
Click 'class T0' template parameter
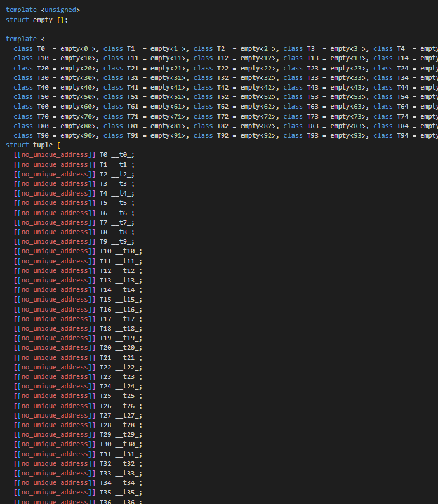pyautogui.click(x=29, y=48)
